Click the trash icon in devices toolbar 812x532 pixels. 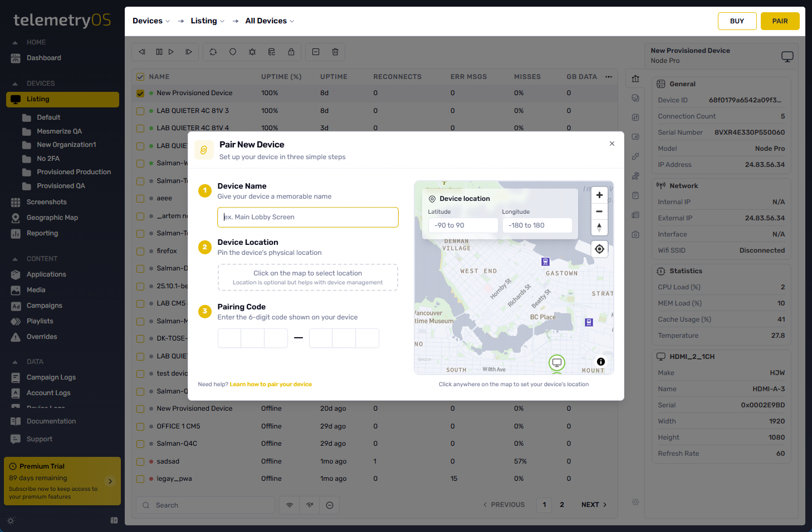point(335,52)
